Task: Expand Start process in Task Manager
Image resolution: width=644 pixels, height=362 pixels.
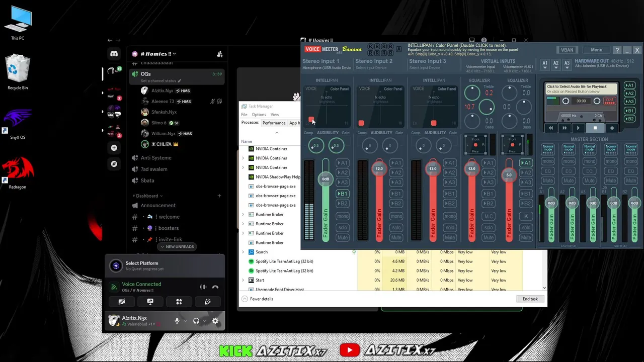Action: coord(244,280)
